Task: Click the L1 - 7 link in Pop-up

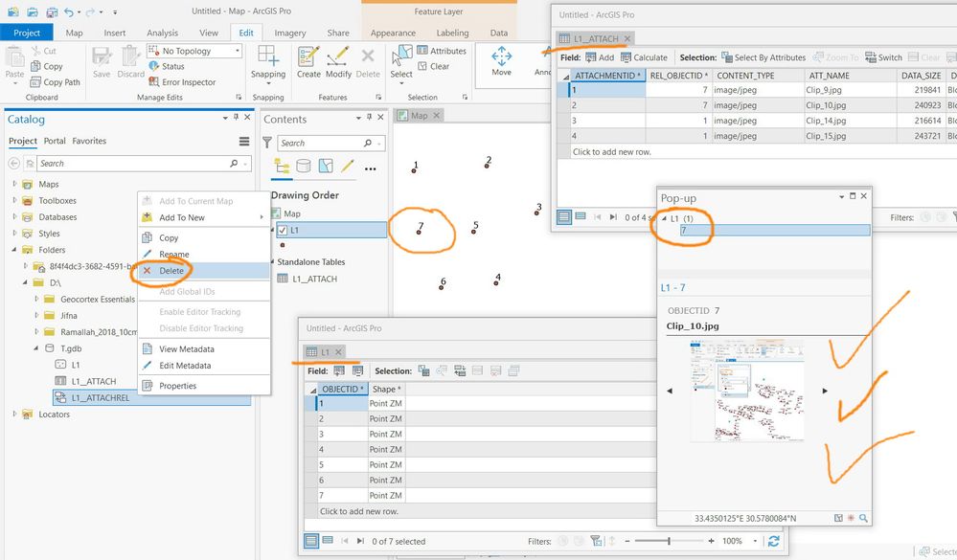Action: (x=673, y=287)
